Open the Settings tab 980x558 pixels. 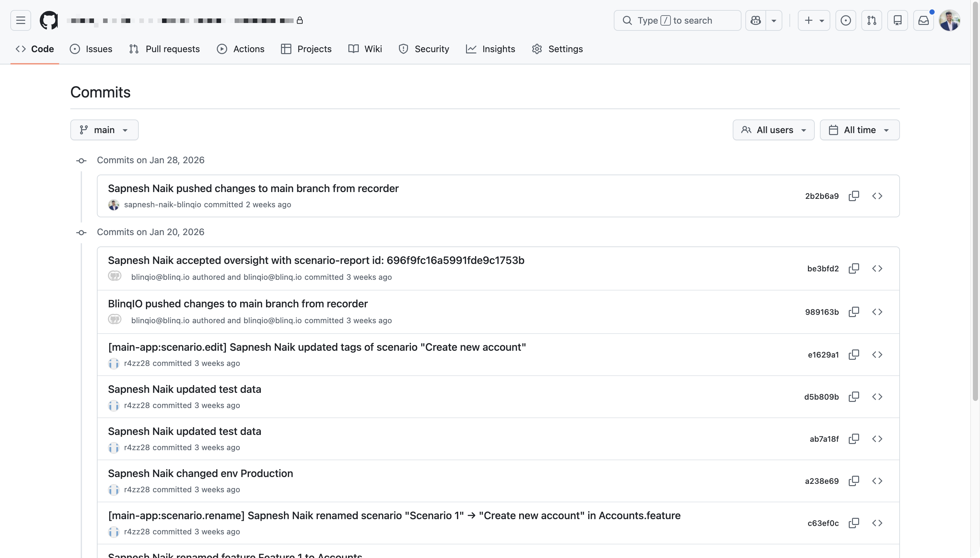point(557,49)
